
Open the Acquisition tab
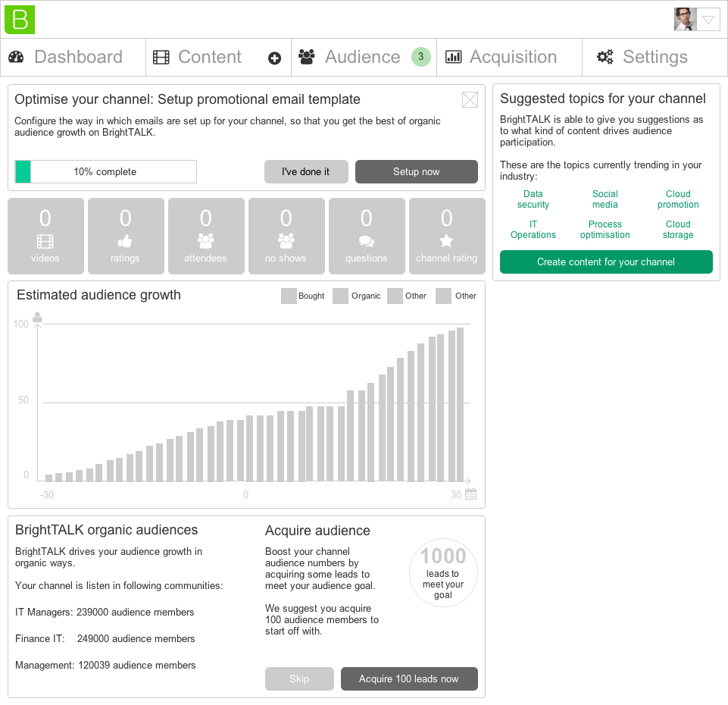[x=509, y=57]
